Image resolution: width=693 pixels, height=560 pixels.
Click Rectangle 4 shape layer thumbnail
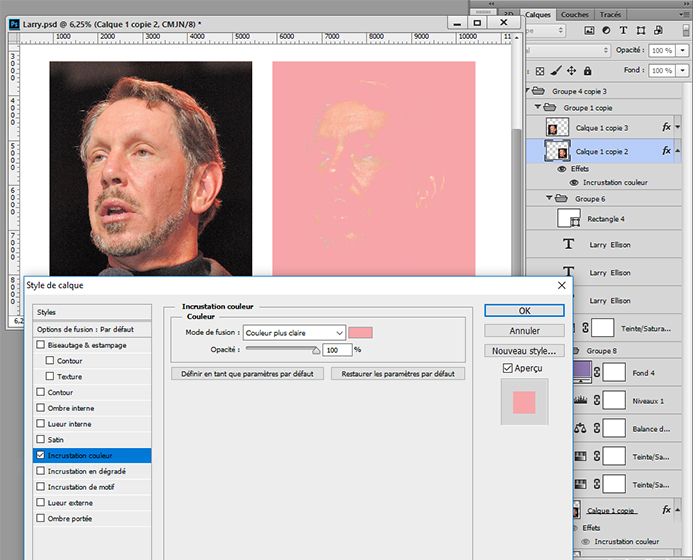click(569, 218)
